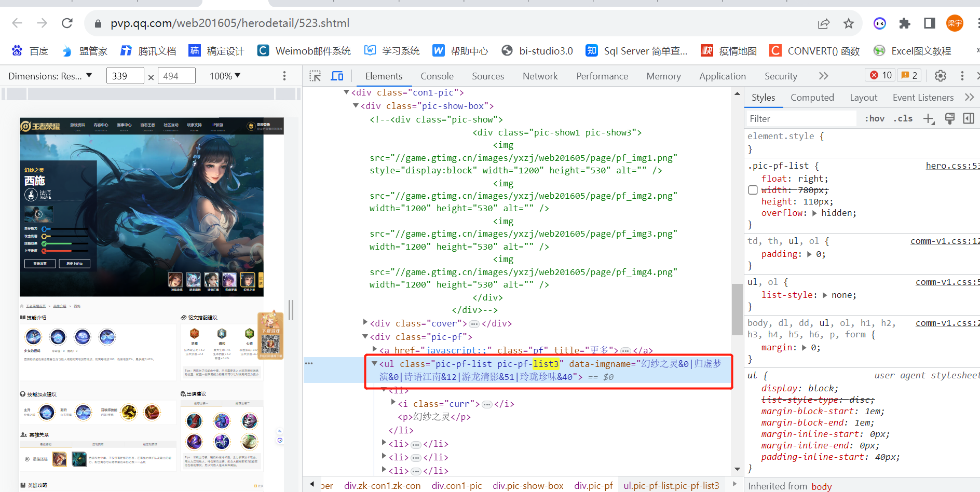Open browser extensions puzzle icon

pos(905,23)
